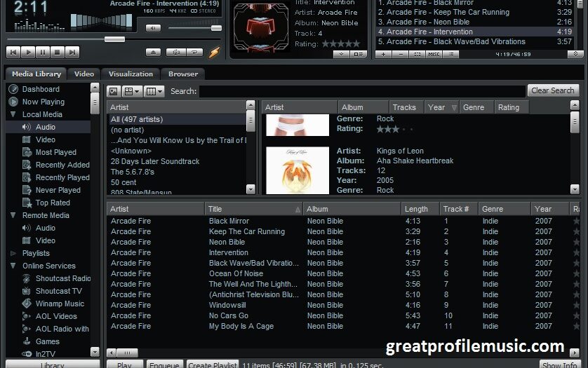
Task: Open Games in Online Services
Action: coord(47,341)
